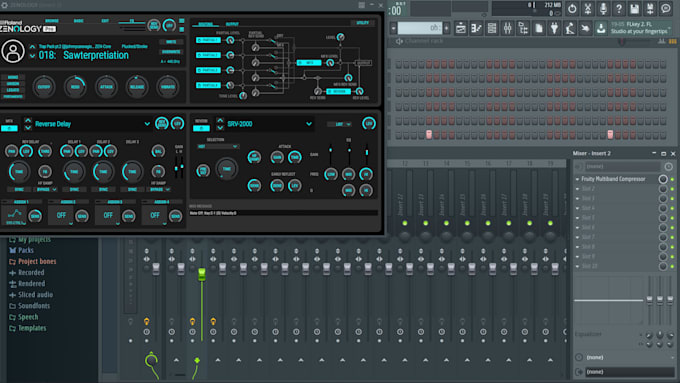Open the BROWSE menu in Zenology header
The image size is (680, 383).
pyautogui.click(x=52, y=20)
